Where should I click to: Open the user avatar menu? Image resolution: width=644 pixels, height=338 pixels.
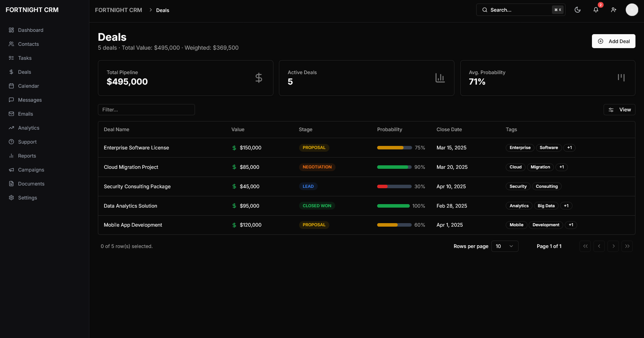(632, 10)
